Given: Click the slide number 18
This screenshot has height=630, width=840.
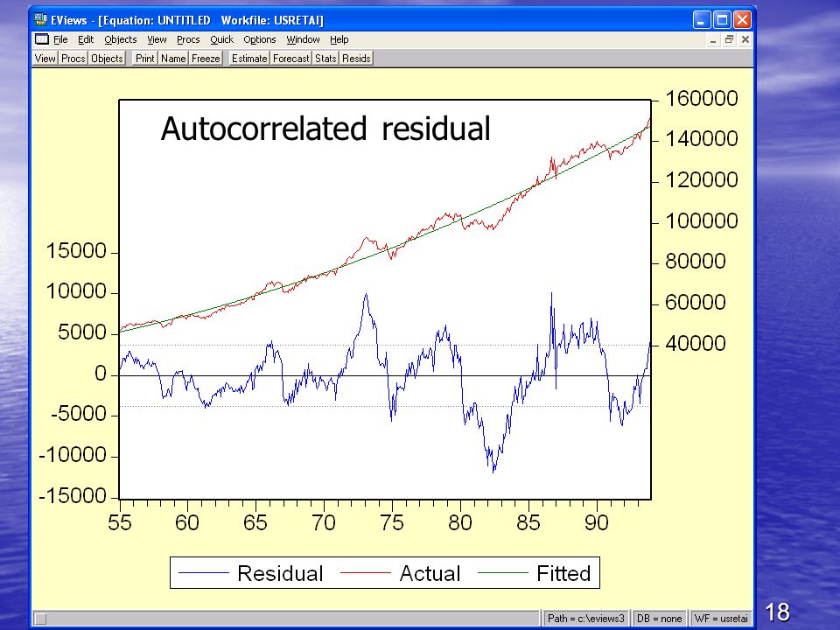Looking at the screenshot, I should pos(777,612).
